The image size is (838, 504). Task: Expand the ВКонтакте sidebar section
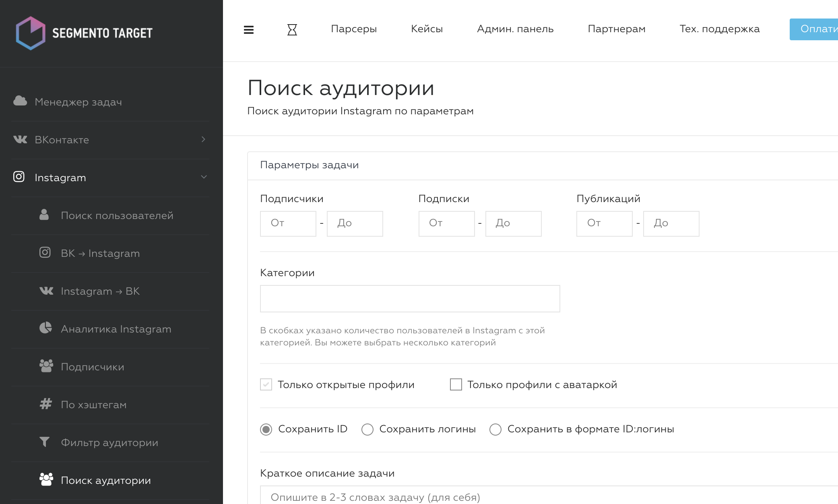click(x=203, y=139)
